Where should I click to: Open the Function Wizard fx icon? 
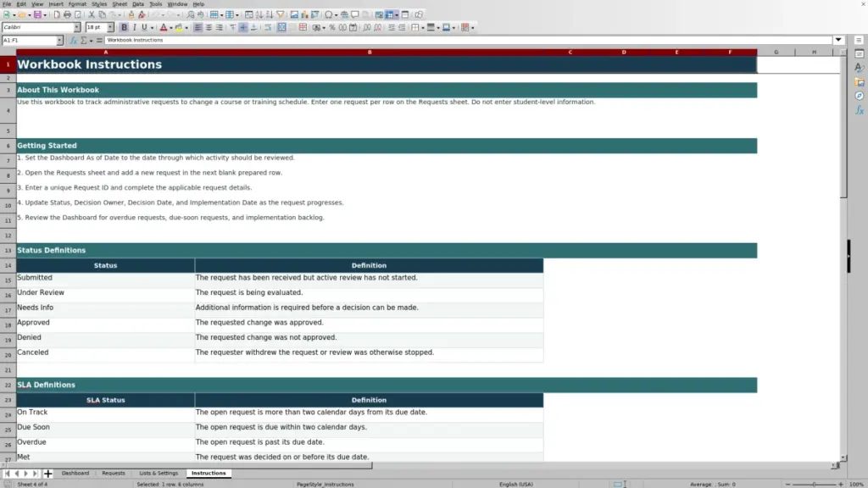(73, 41)
